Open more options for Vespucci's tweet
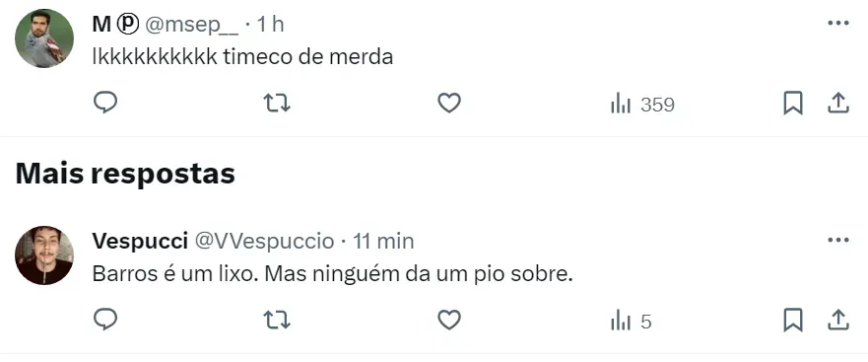Viewport: 868px width, 362px height. pos(838,240)
